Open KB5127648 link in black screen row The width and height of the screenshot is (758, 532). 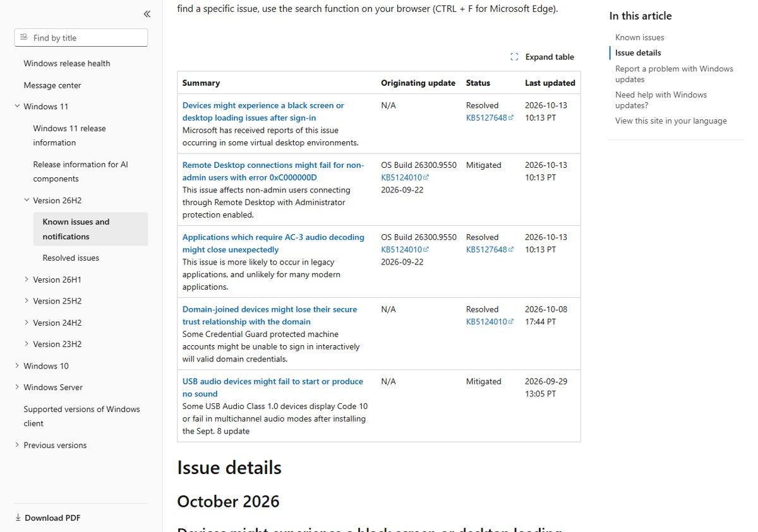tap(490, 117)
